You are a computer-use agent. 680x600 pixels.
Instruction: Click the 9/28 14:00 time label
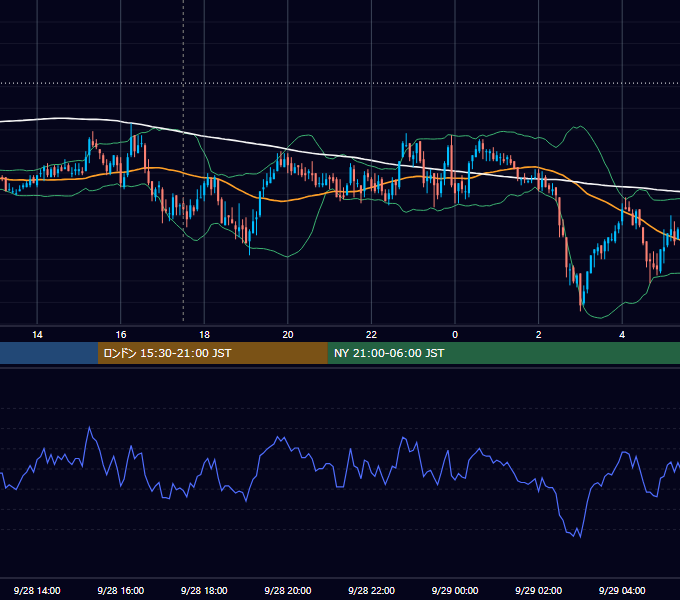[37, 590]
